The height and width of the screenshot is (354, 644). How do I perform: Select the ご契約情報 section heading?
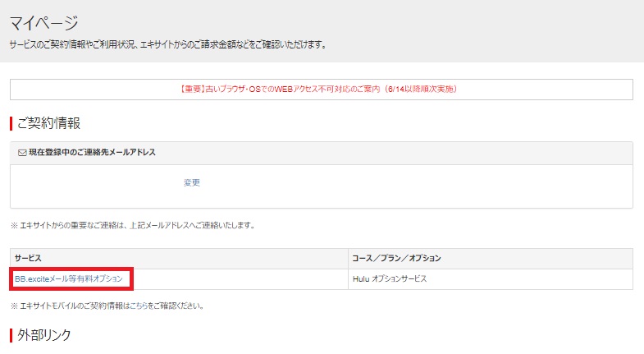49,123
